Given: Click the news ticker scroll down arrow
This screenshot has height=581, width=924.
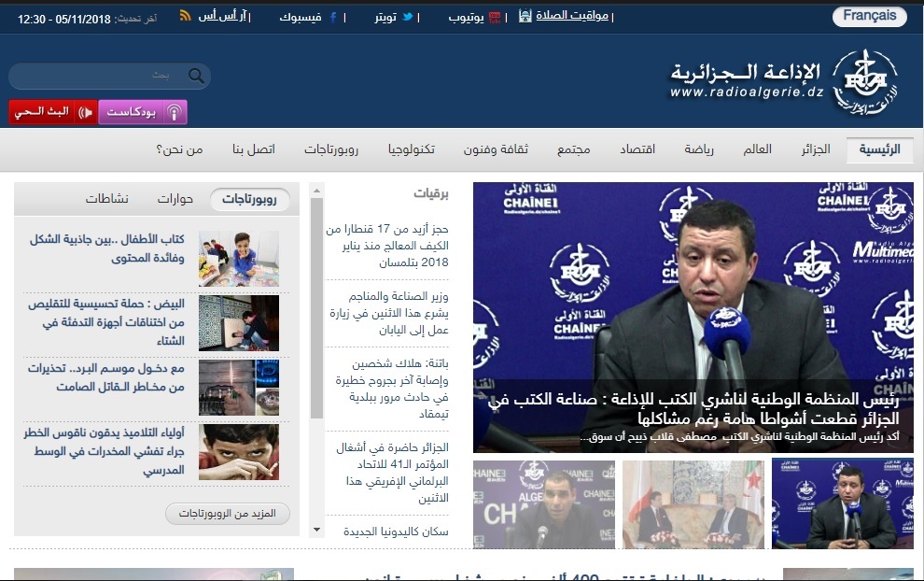Looking at the screenshot, I should click(x=316, y=531).
